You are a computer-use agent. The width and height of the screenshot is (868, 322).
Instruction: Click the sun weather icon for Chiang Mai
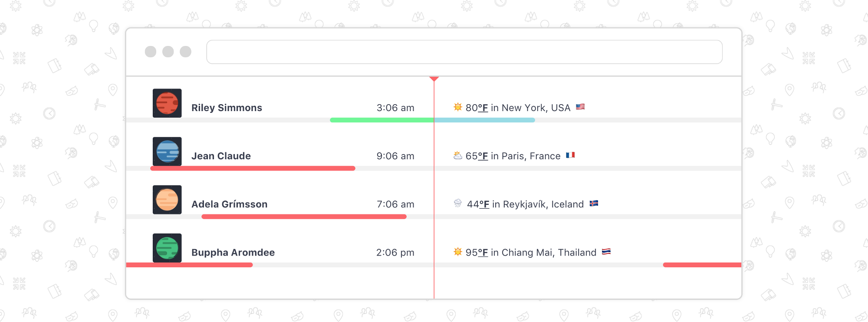click(458, 251)
